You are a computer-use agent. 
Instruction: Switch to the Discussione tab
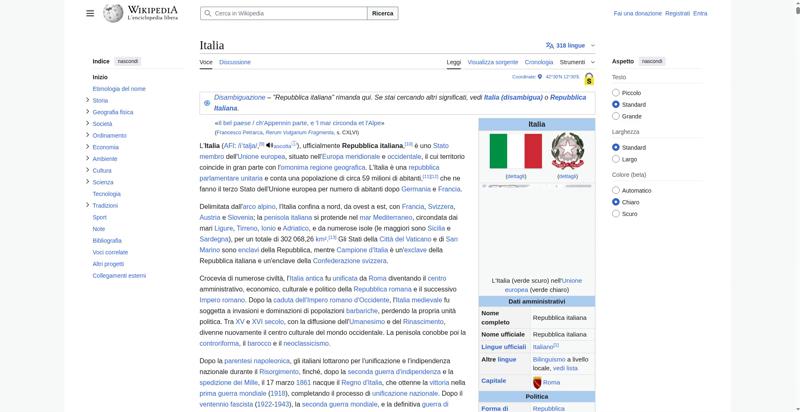235,62
